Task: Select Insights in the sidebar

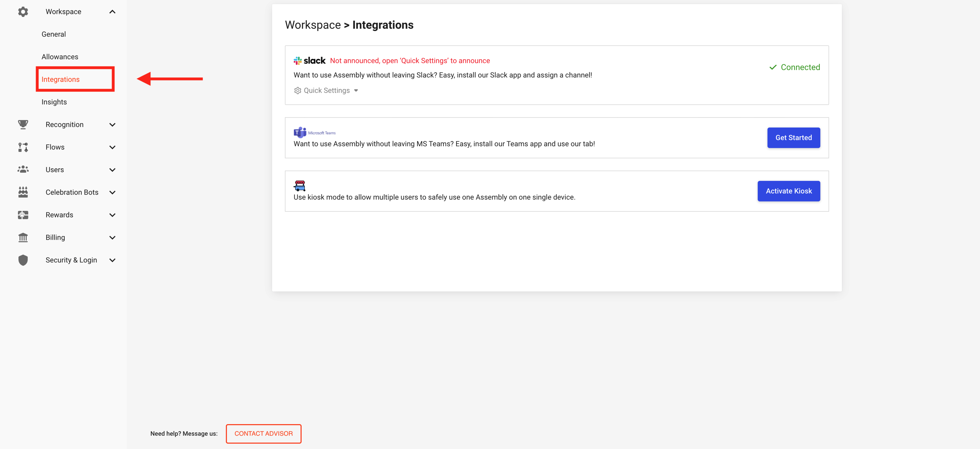Action: pos(54,102)
